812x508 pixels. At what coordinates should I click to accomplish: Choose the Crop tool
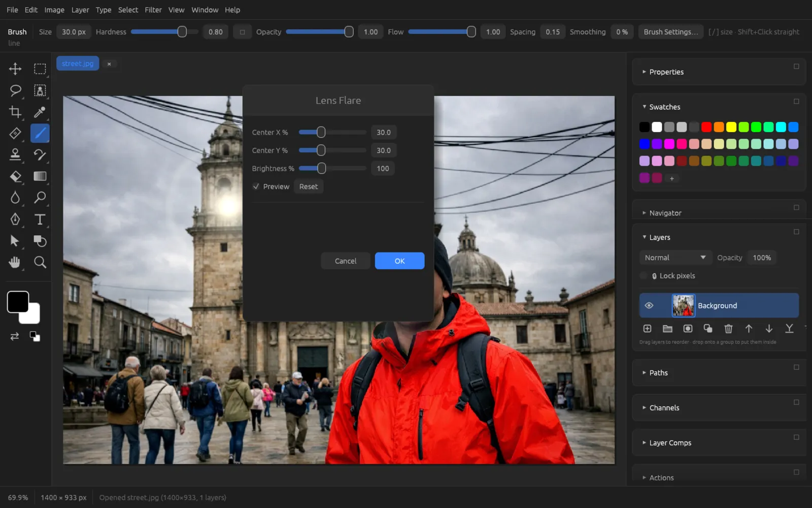point(15,112)
